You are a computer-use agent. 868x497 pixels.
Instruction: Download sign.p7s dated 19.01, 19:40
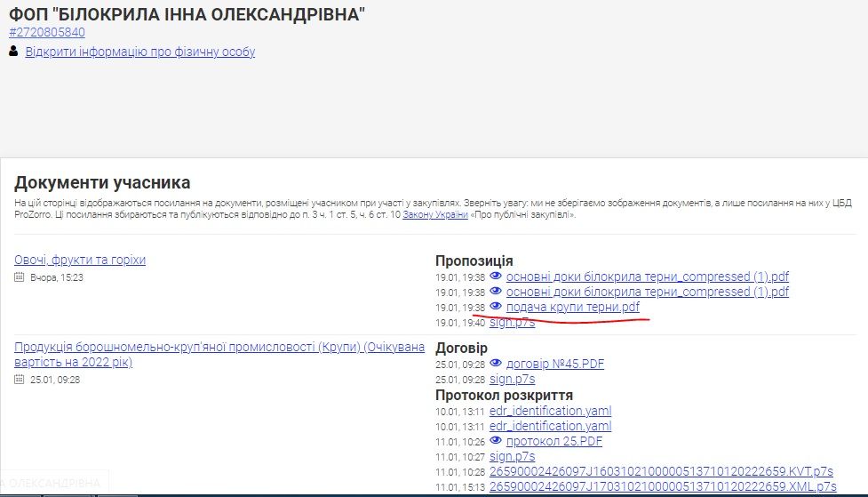point(512,323)
